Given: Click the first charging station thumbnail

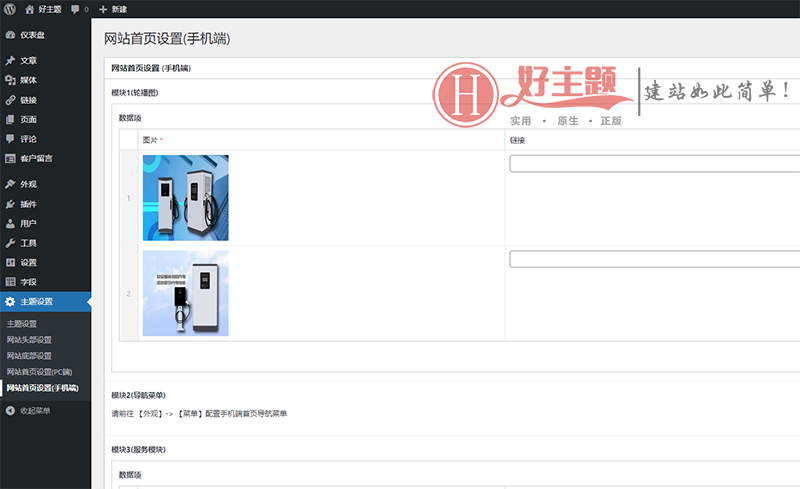Looking at the screenshot, I should coord(186,198).
